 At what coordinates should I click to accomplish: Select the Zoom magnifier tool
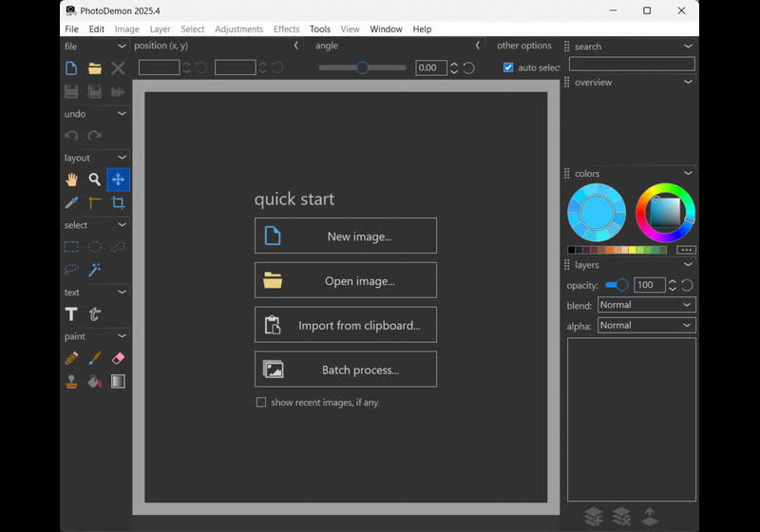95,180
